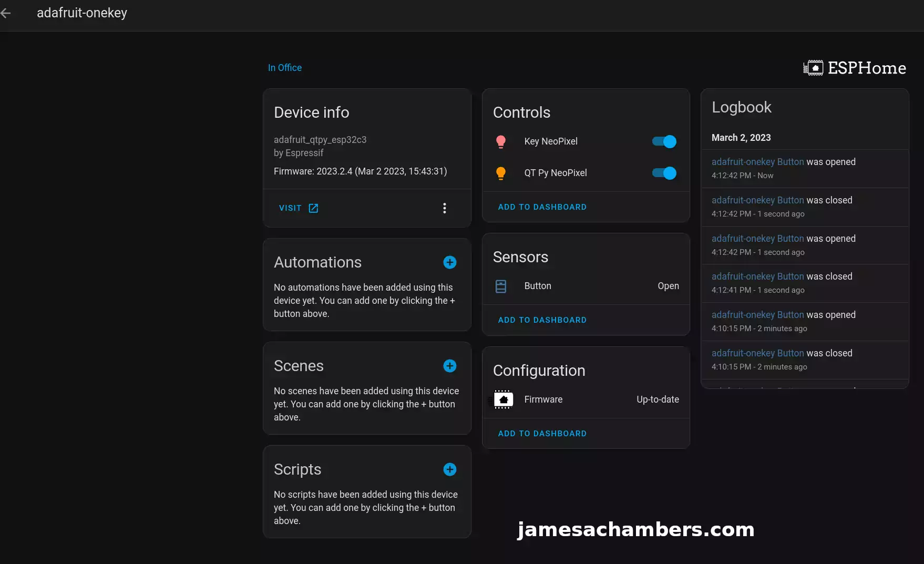The image size is (924, 564).
Task: Open the Device info three-dot menu
Action: coord(445,208)
